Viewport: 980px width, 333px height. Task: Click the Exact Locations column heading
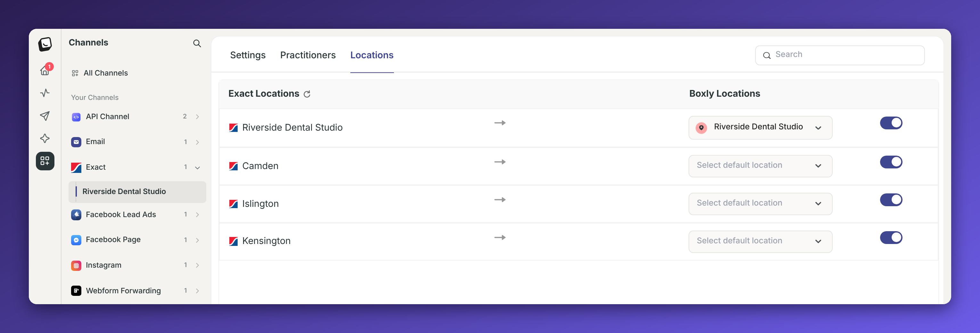click(264, 94)
